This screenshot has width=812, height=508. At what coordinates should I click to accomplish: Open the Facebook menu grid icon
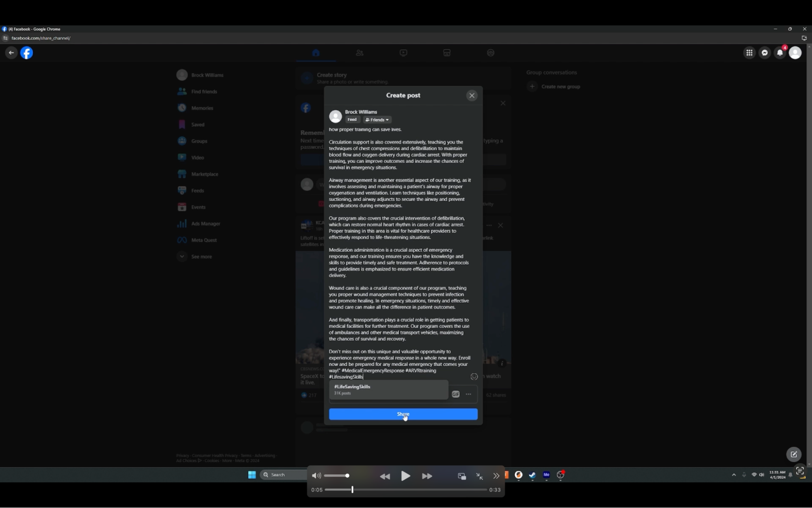point(749,53)
